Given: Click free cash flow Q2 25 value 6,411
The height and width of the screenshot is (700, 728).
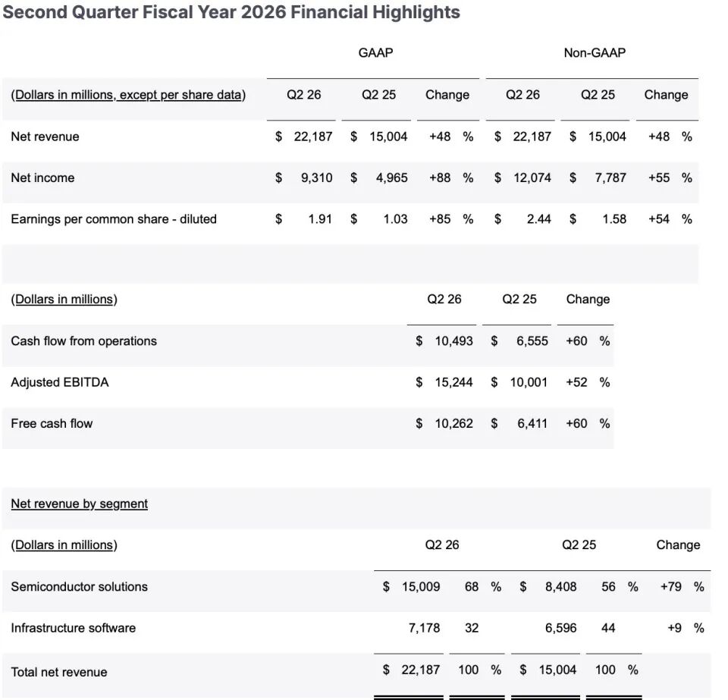Looking at the screenshot, I should [532, 423].
